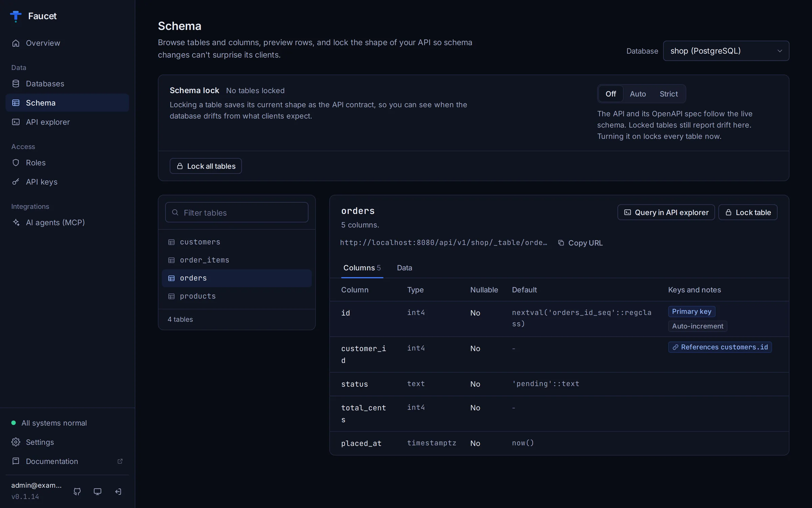Switch to the Data tab

(x=404, y=268)
